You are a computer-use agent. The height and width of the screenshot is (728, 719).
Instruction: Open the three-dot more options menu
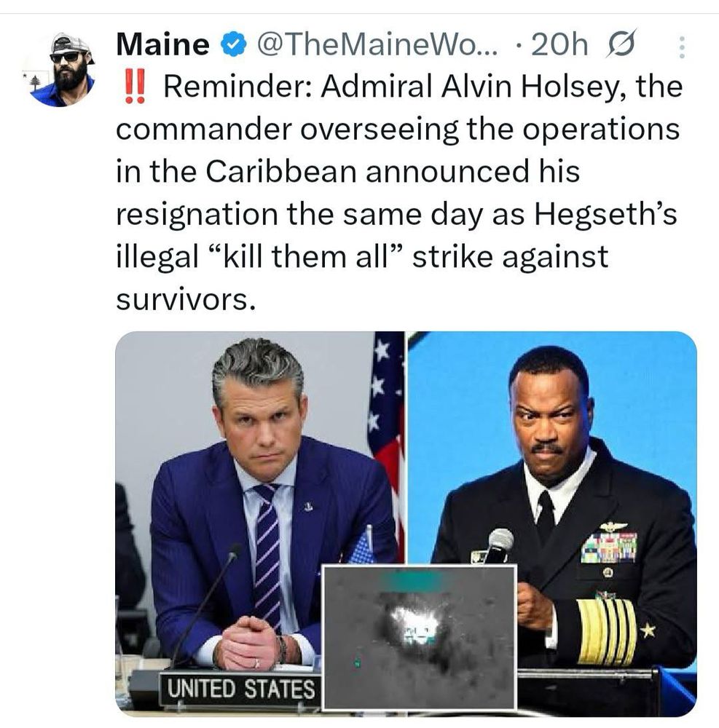(681, 47)
